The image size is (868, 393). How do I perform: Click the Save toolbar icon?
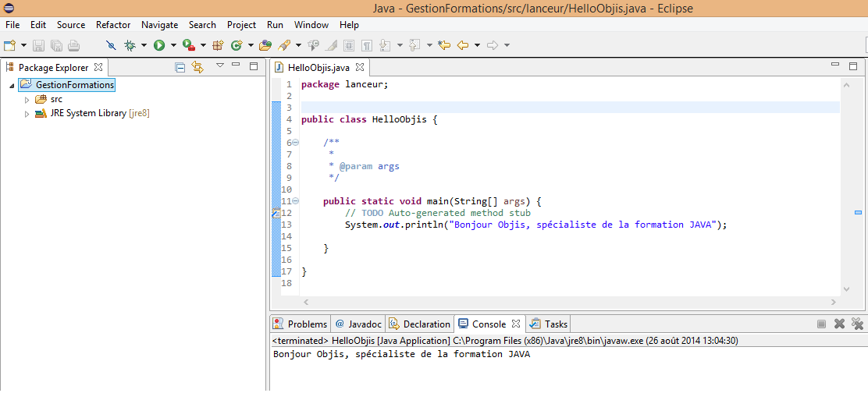[x=38, y=45]
